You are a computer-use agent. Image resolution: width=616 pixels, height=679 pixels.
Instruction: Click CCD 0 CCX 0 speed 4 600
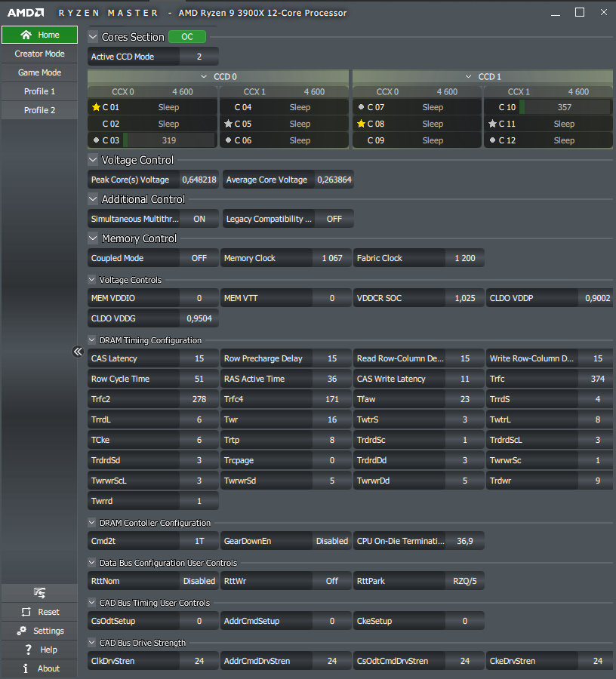click(183, 92)
